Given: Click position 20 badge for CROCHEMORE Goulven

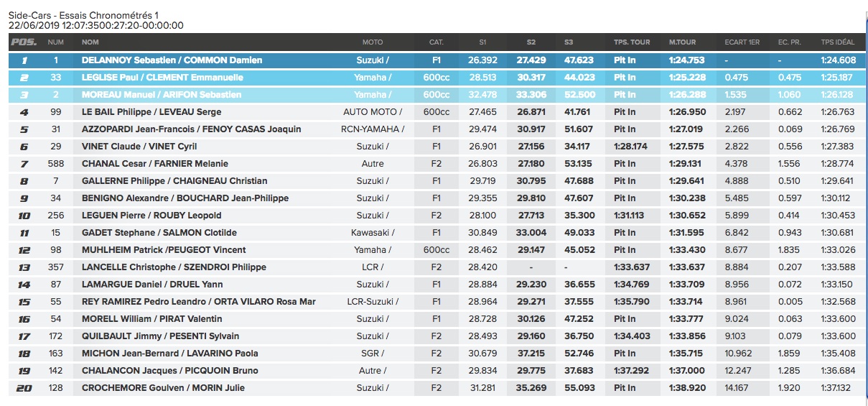Looking at the screenshot, I should tap(24, 388).
